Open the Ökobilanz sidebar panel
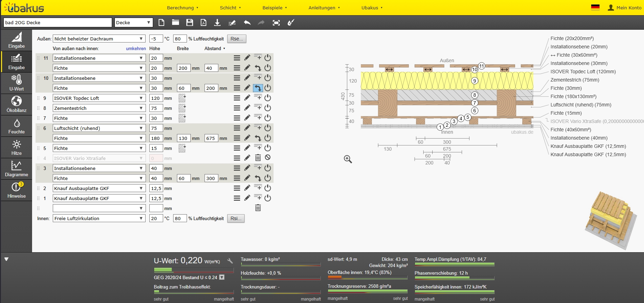This screenshot has width=644, height=303. pyautogui.click(x=16, y=105)
